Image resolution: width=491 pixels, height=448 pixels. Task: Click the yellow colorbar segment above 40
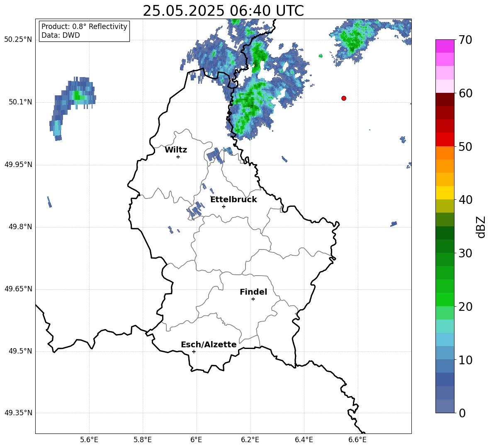[445, 193]
